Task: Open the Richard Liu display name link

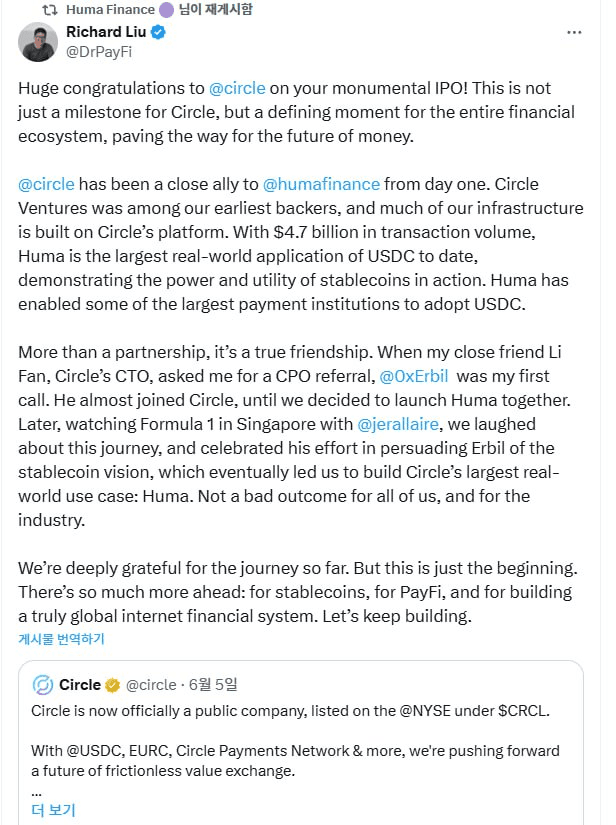Action: tap(106, 33)
